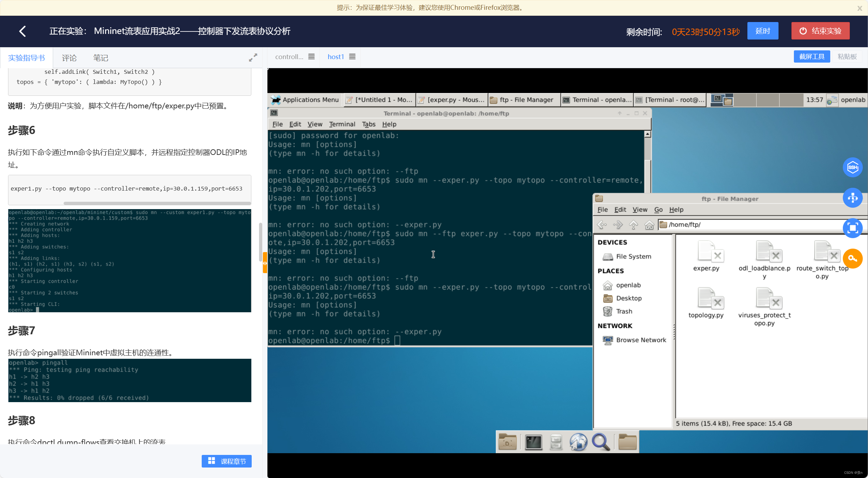This screenshot has width=868, height=478.
Task: Open Trash in the File Manager sidebar
Action: pos(624,311)
